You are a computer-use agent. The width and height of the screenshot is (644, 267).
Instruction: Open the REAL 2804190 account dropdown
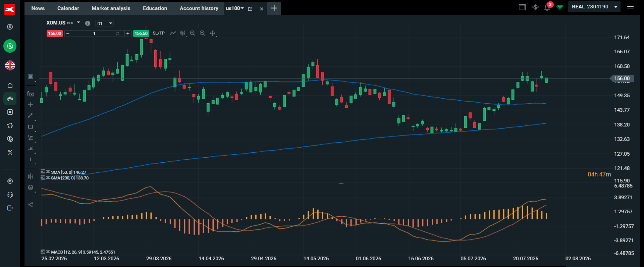pos(594,7)
